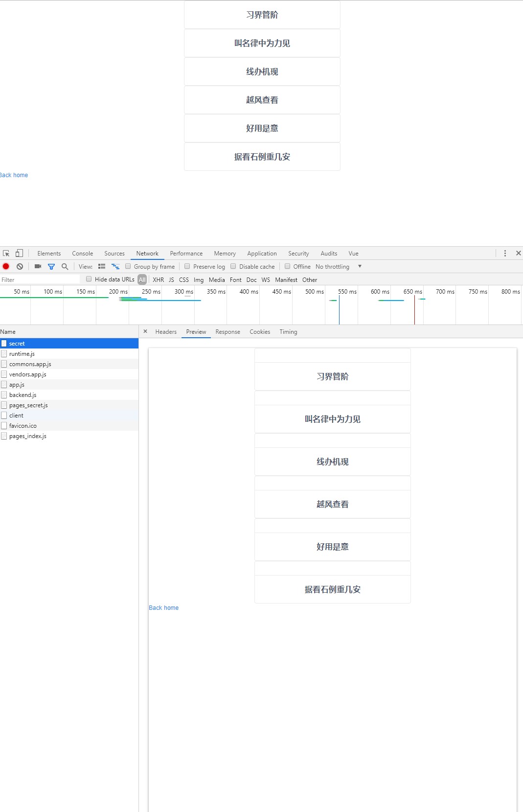Check the Offline checkbox

288,266
